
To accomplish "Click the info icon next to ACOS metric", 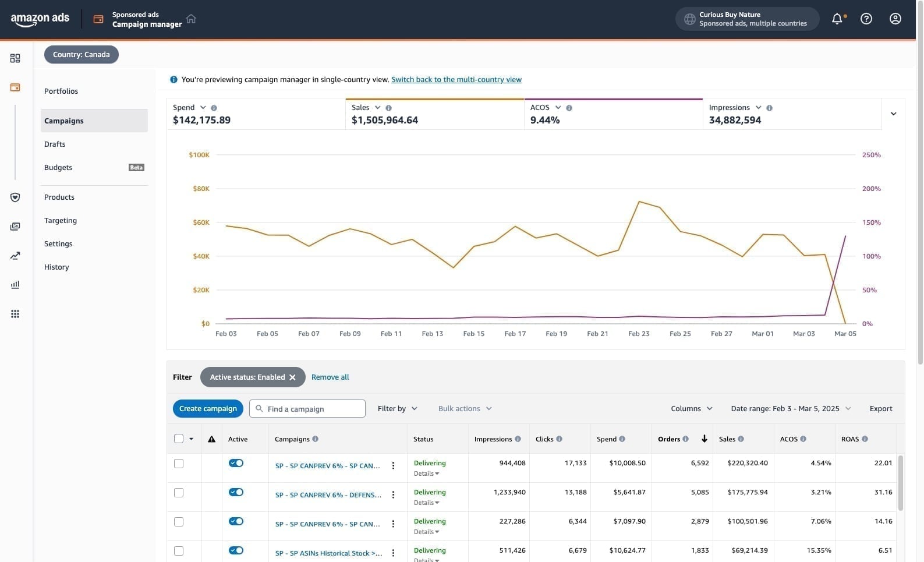I will (569, 108).
